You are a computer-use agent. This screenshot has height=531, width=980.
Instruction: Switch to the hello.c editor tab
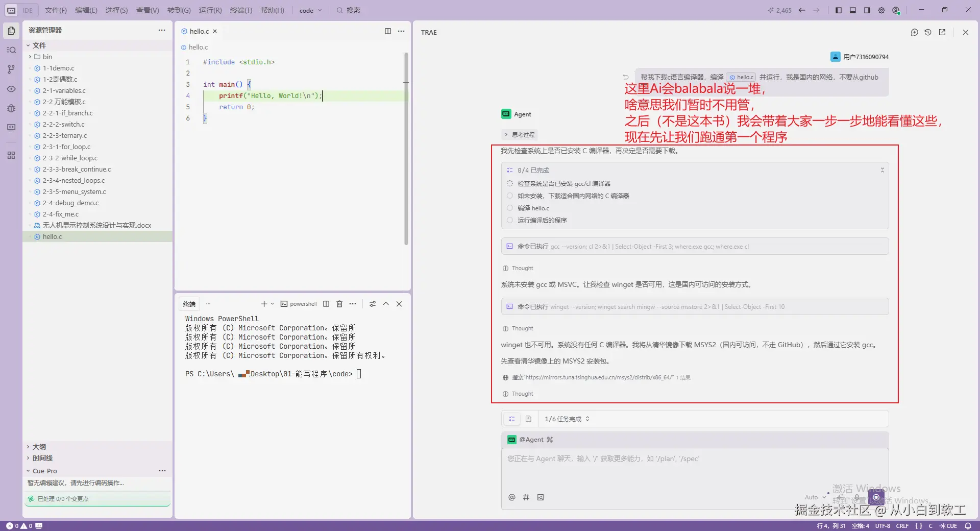199,31
